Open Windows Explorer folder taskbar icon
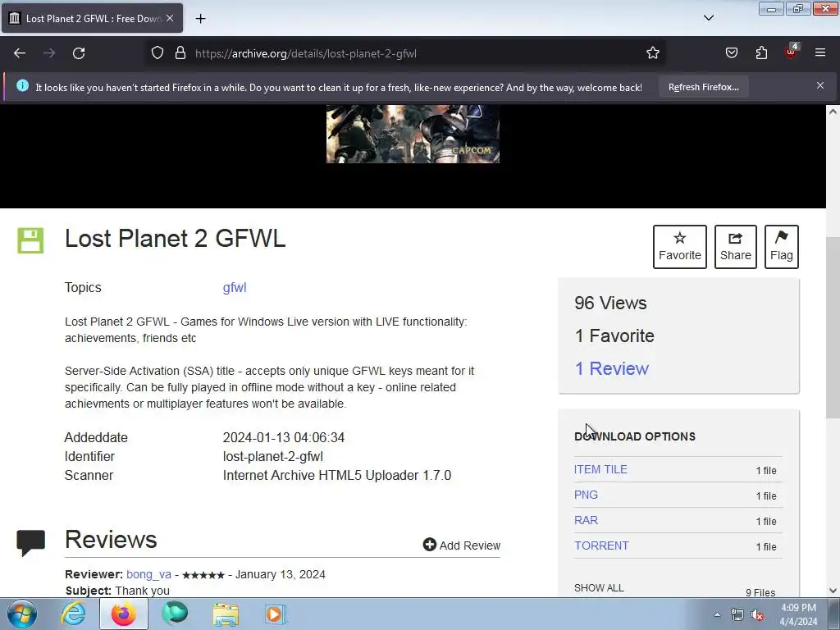 (x=226, y=614)
